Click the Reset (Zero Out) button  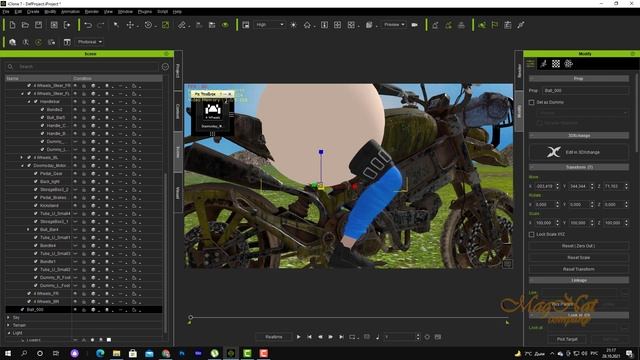click(x=578, y=246)
